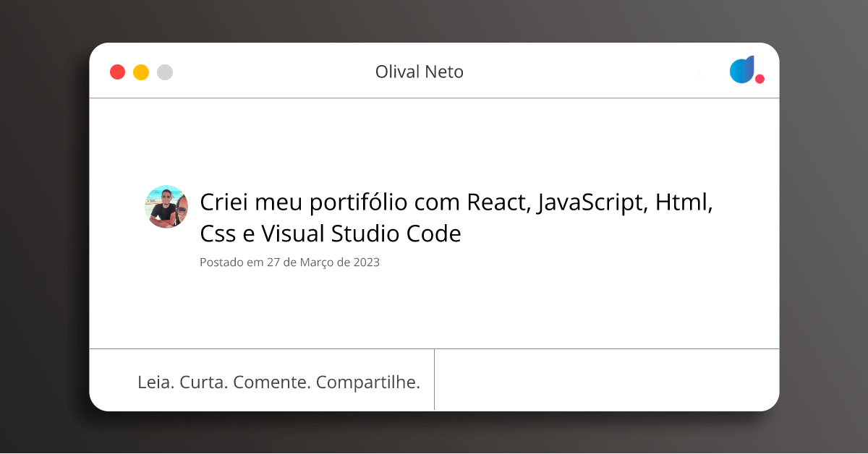868x454 pixels.
Task: Click "Compartilhe" in the footer
Action: [368, 382]
